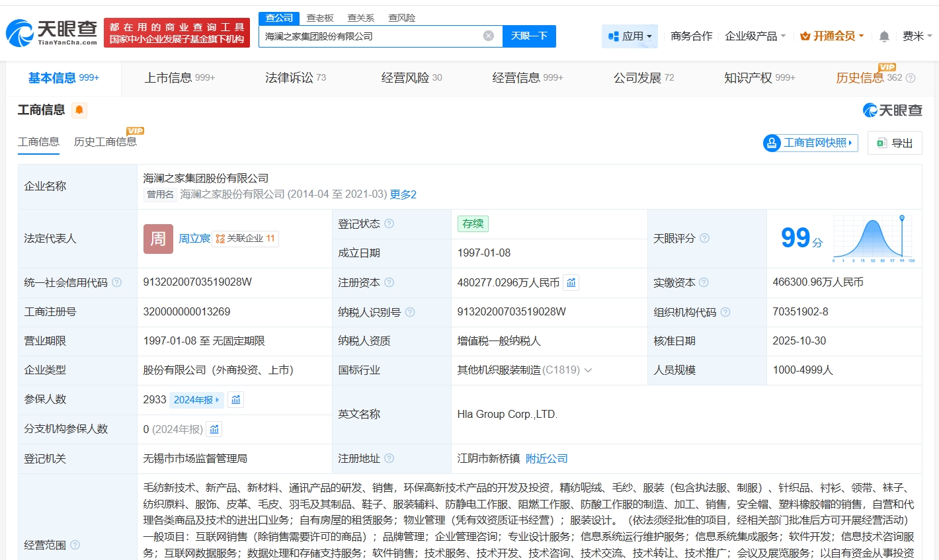
Task: Click the 导出 export button
Action: click(895, 143)
